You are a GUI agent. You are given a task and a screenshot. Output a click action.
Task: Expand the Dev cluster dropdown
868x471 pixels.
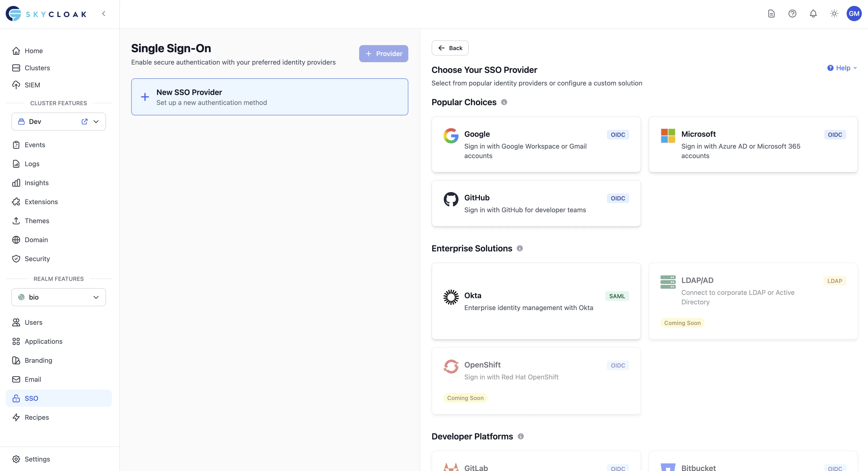(96, 122)
